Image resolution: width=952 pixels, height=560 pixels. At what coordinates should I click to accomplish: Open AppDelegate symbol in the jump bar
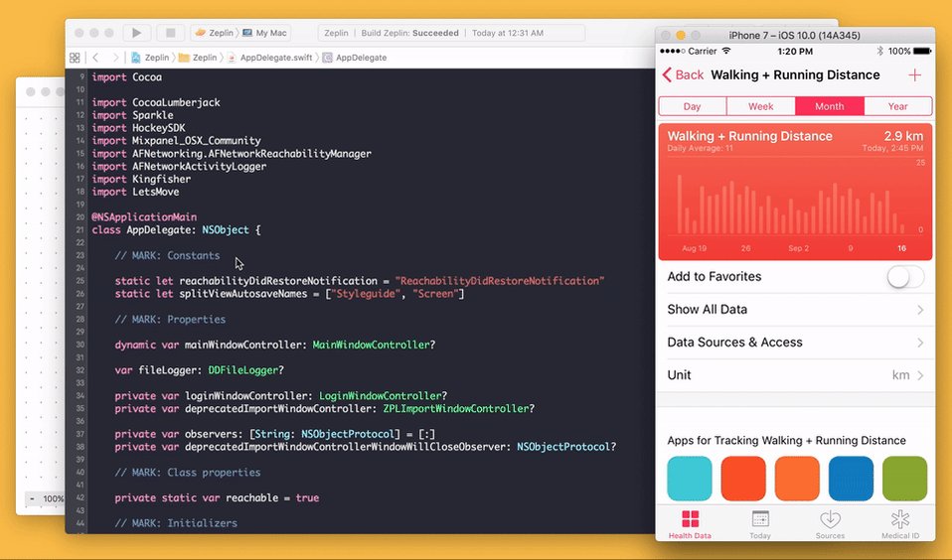point(355,58)
